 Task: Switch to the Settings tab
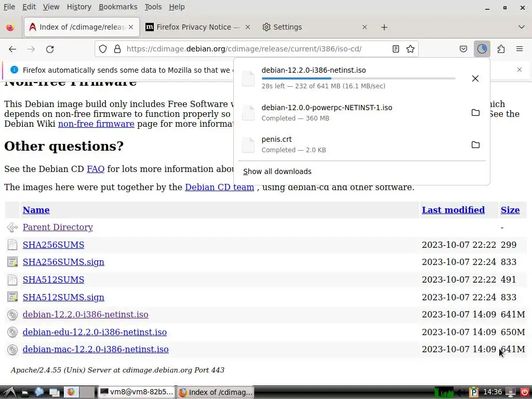click(315, 27)
